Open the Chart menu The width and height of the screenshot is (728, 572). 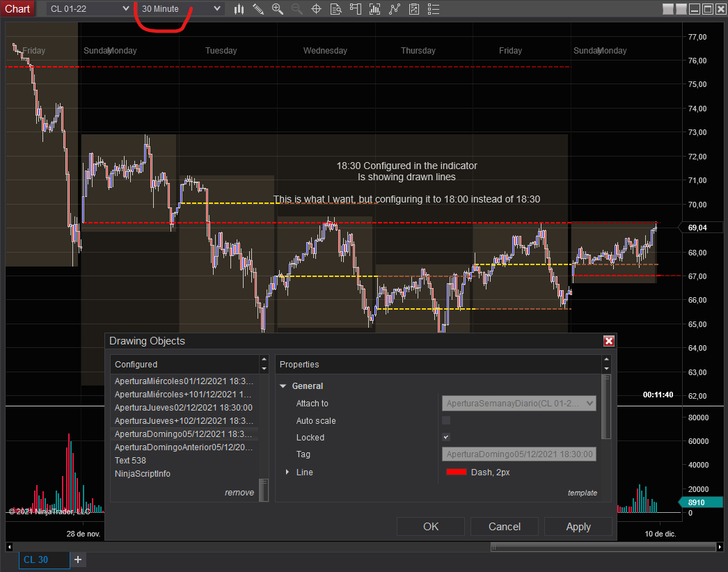17,8
